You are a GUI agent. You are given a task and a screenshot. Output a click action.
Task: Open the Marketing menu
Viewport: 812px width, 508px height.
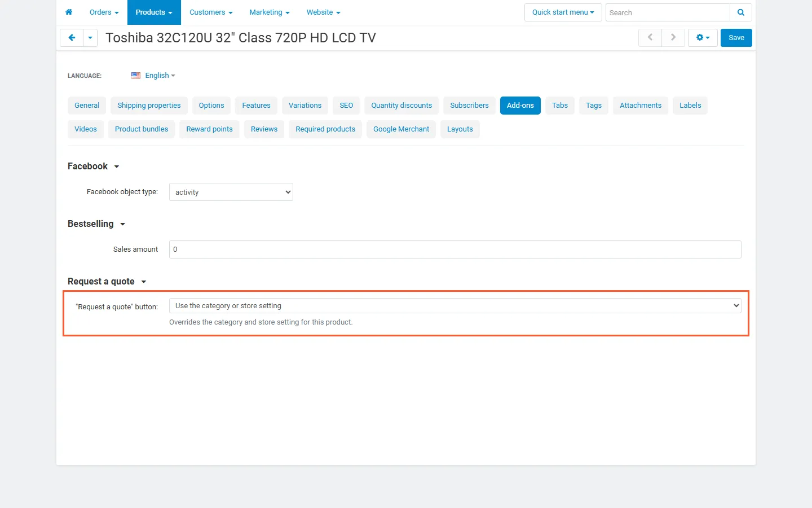click(270, 12)
